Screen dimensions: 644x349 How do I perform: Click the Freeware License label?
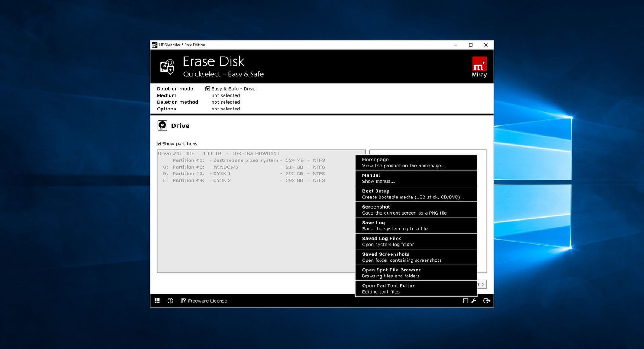(x=207, y=301)
